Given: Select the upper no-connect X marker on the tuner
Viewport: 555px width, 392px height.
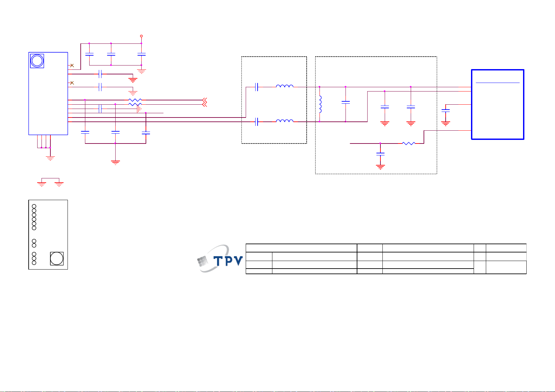Looking at the screenshot, I should (72, 65).
